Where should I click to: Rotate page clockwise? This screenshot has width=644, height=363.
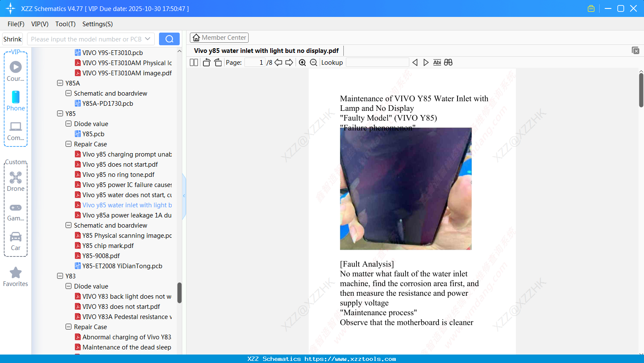coord(218,63)
